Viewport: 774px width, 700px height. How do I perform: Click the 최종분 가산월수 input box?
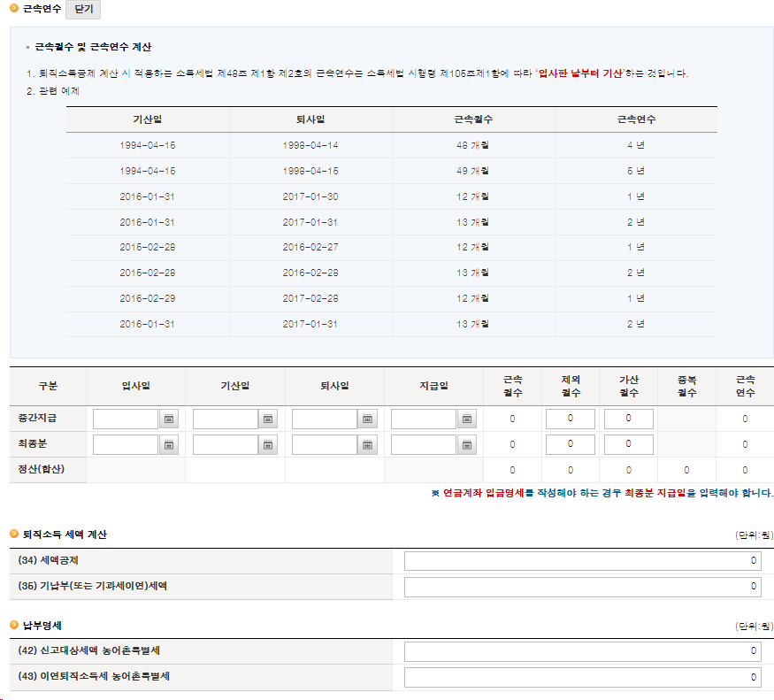pos(628,443)
